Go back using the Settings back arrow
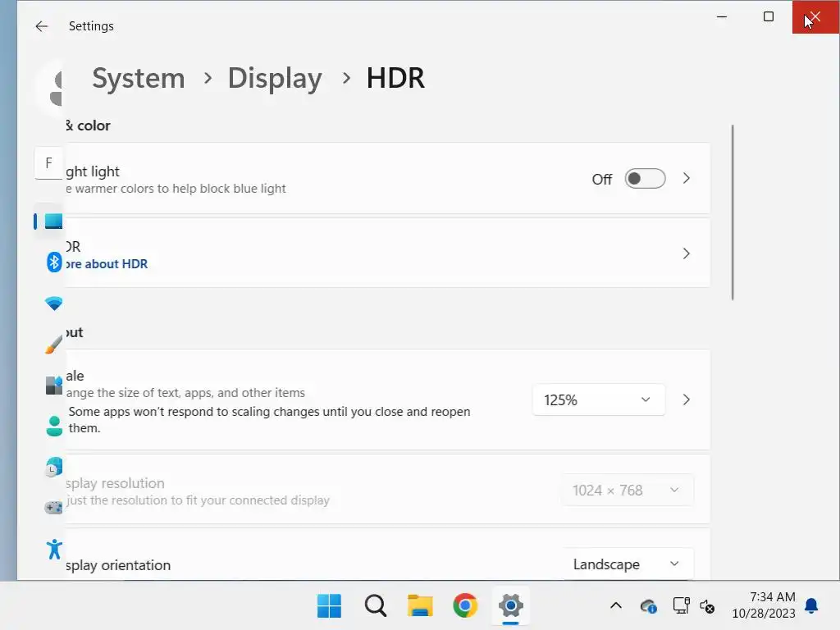This screenshot has height=630, width=840. tap(41, 26)
